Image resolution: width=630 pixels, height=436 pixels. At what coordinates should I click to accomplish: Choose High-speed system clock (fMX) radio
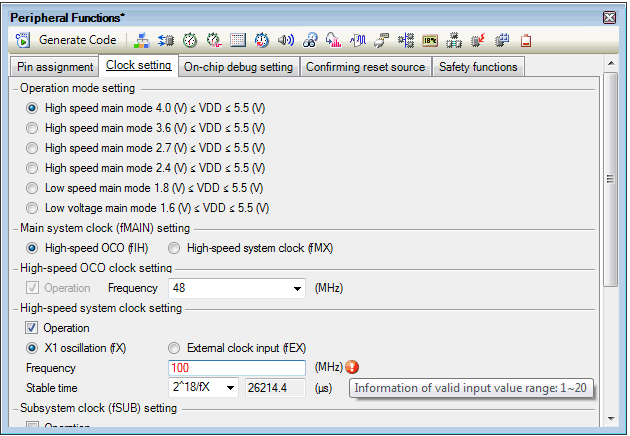(x=174, y=248)
